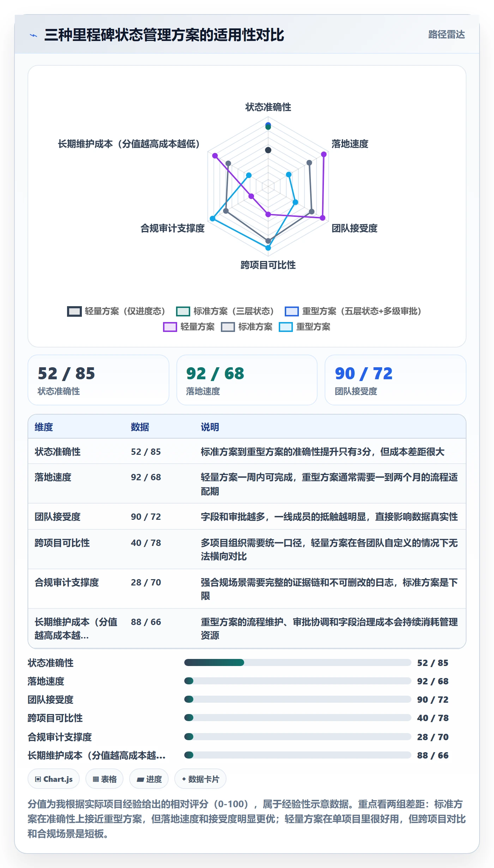Click the 52 / 85 状态准确性 data card
Viewport: 494px width, 868px height.
98,380
